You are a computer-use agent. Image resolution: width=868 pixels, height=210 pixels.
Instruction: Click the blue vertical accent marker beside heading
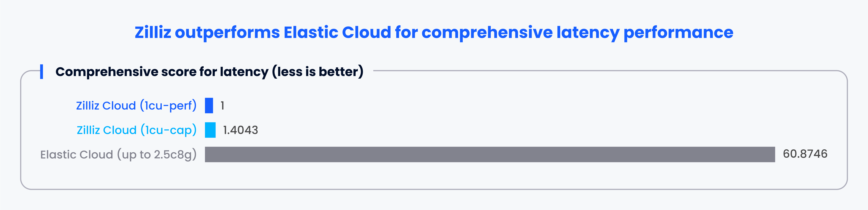tap(41, 72)
